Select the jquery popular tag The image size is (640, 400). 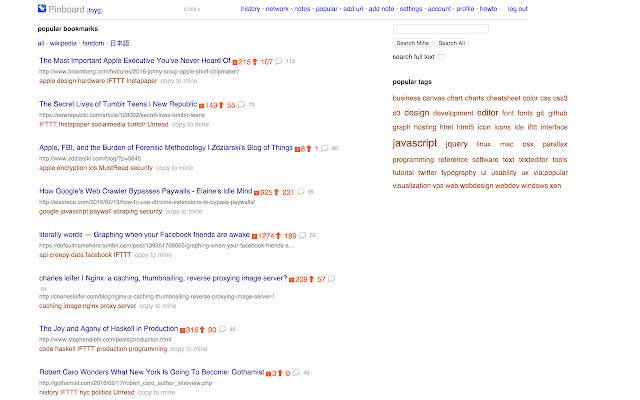[456, 144]
